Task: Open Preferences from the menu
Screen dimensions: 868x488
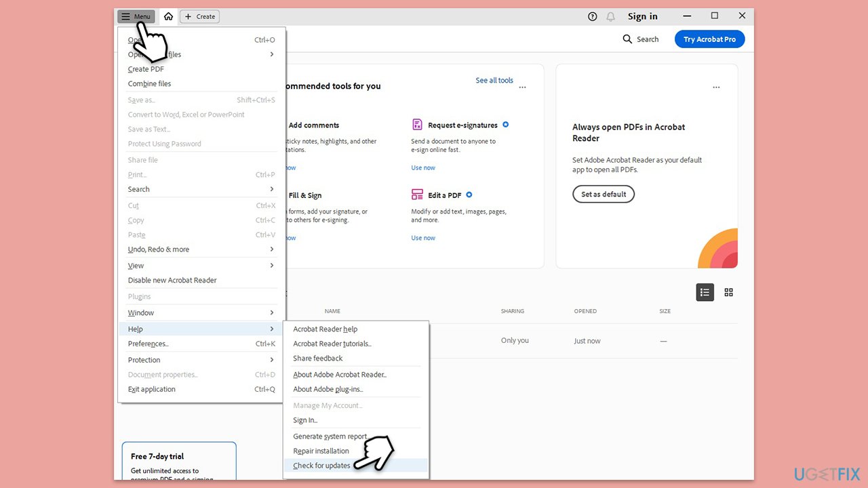Action: coord(201,344)
